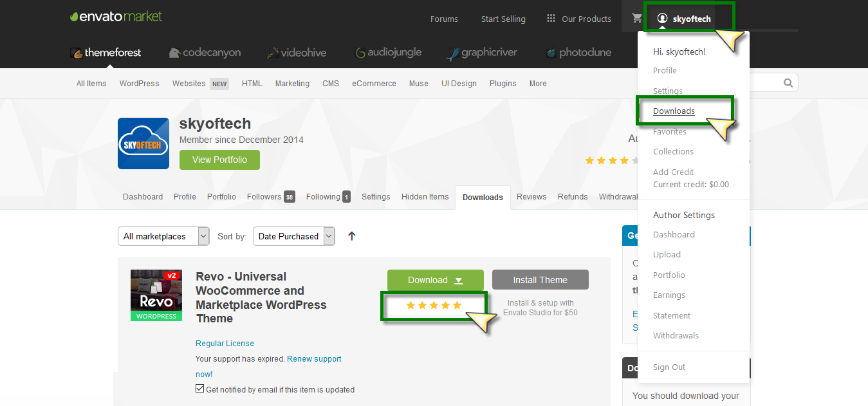This screenshot has height=406, width=868.
Task: Click the green Download button for Revo
Action: pyautogui.click(x=436, y=280)
